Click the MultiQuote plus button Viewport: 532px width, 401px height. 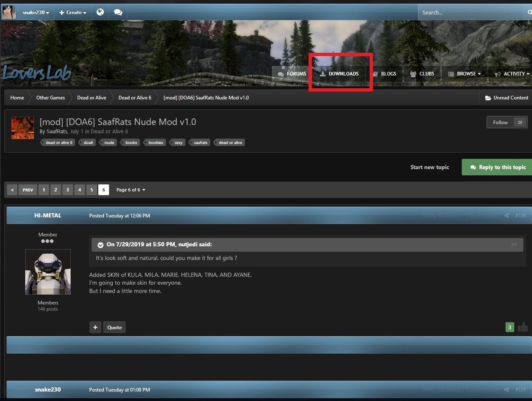[95, 327]
